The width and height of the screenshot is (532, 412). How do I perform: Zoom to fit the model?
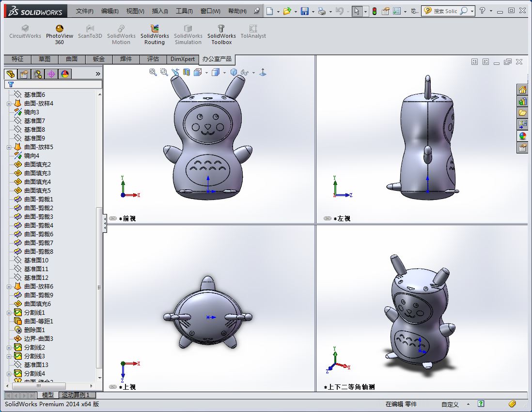[153, 72]
